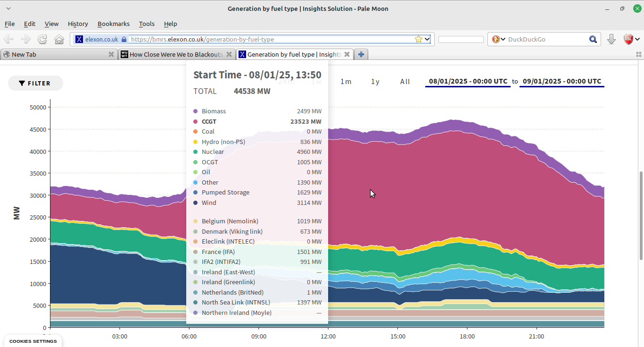Viewport: 644px width, 347px height.
Task: Go to the browser Home page
Action: point(59,40)
